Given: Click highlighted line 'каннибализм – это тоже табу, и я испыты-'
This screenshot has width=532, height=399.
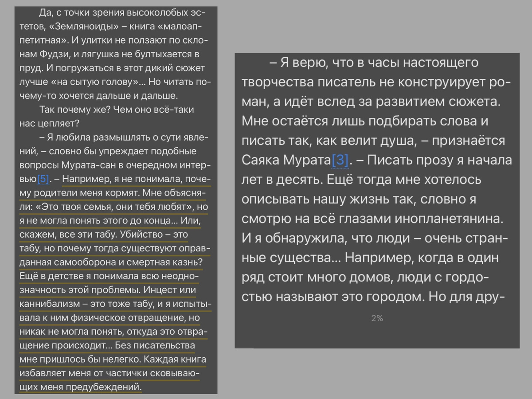Looking at the screenshot, I should tap(116, 304).
